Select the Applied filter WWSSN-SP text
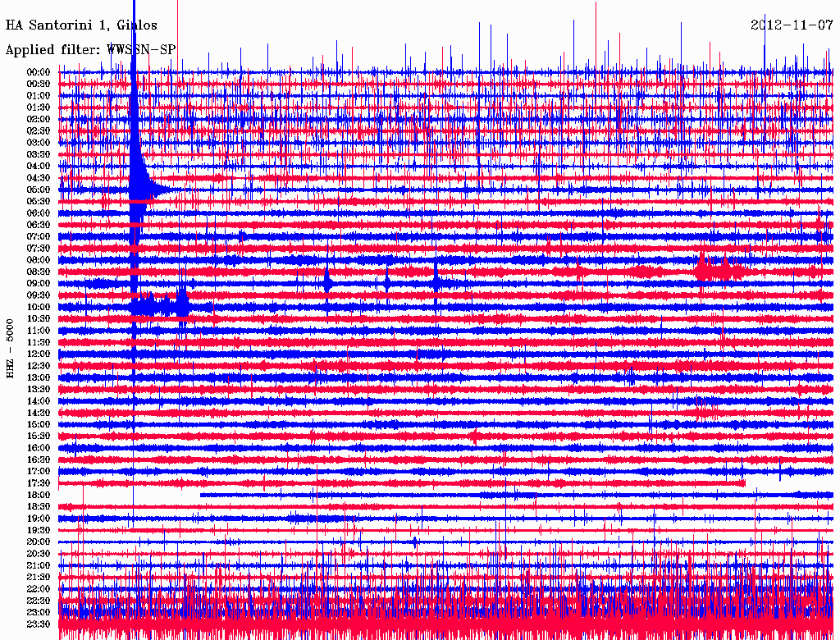 point(90,49)
